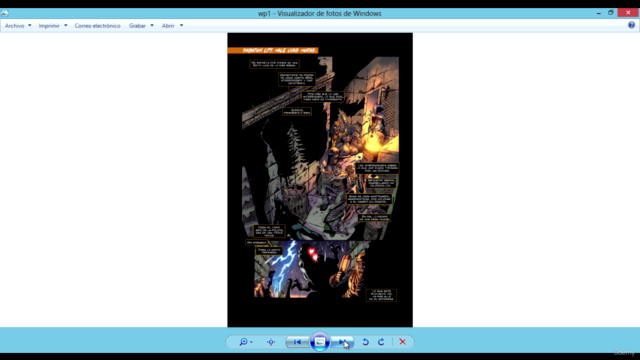The width and height of the screenshot is (640, 360).
Task: Expand the Grabar dropdown arrow
Action: pyautogui.click(x=152, y=26)
